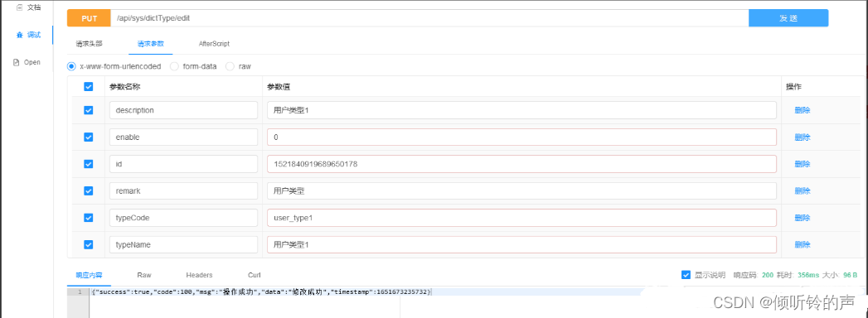Click the description parameter name field
868x318 pixels.
(183, 110)
